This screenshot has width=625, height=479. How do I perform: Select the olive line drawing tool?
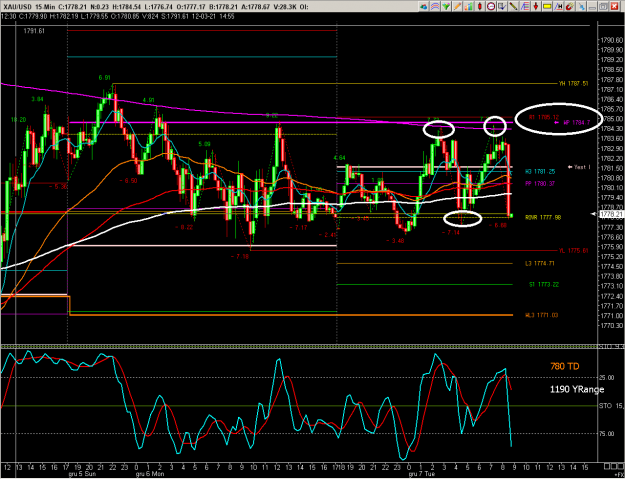tap(513, 6)
